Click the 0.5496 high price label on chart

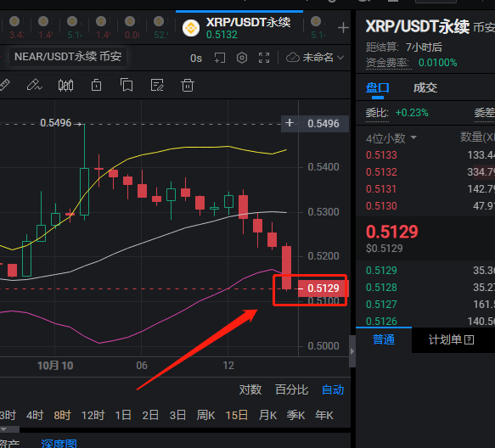tap(56, 123)
